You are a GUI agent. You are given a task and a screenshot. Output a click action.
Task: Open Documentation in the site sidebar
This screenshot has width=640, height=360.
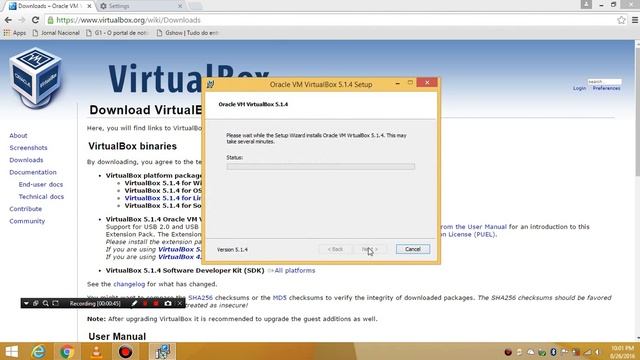[33, 172]
